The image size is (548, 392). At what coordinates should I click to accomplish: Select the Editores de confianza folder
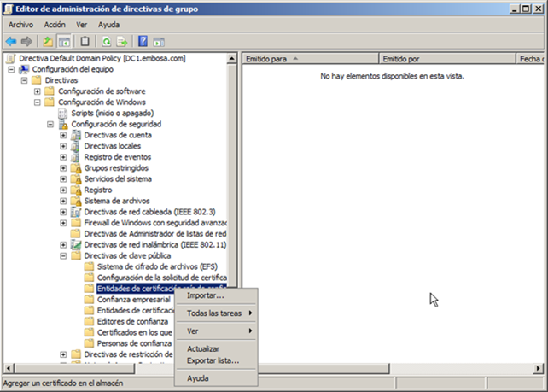pos(128,320)
